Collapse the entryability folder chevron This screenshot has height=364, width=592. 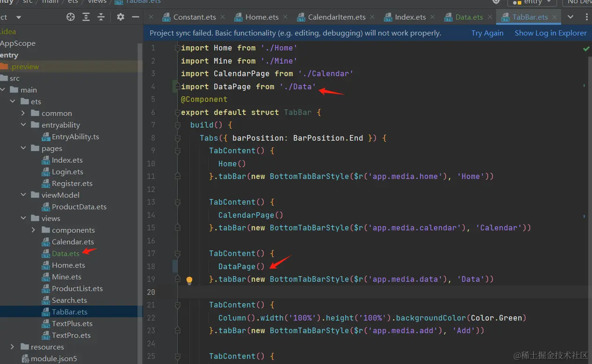[x=23, y=125]
